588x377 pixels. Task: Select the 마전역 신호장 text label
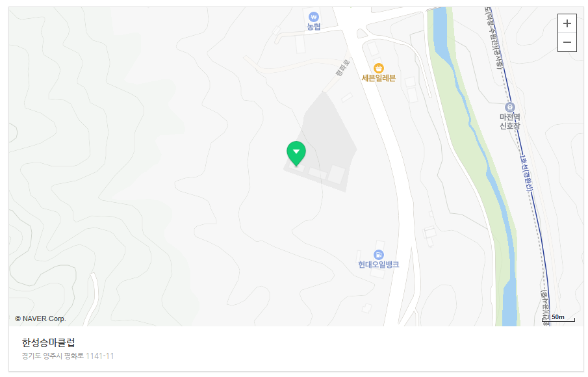pos(509,122)
